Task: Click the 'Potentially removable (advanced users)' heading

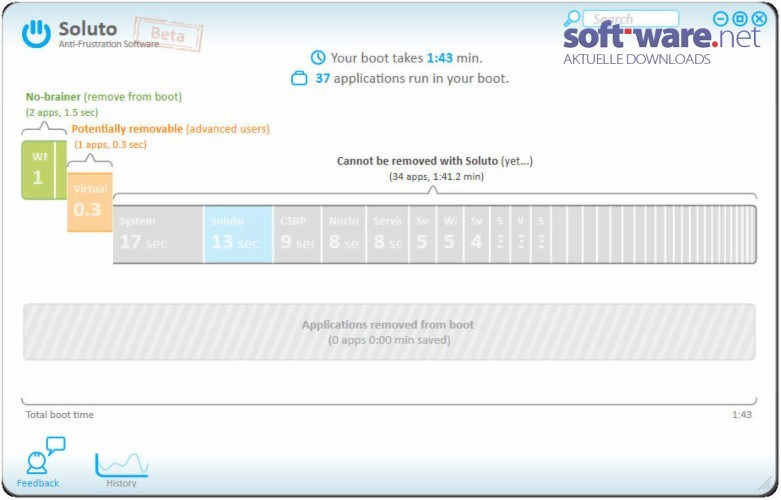Action: (170, 129)
